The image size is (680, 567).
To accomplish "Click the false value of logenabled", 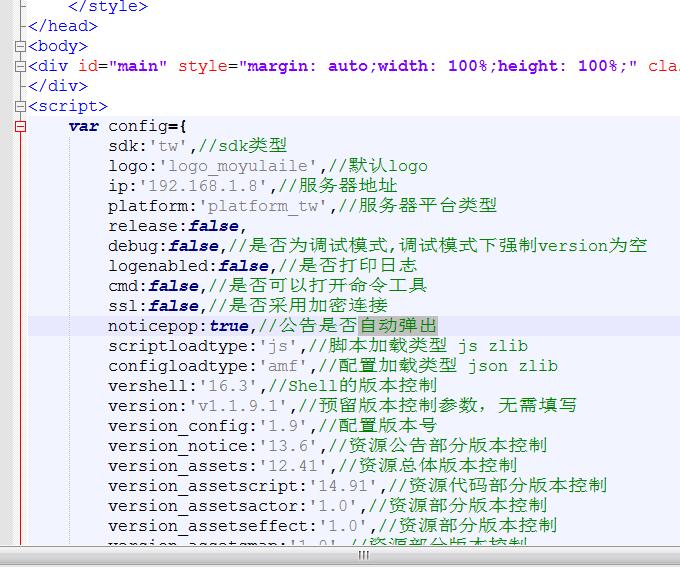I will click(243, 266).
